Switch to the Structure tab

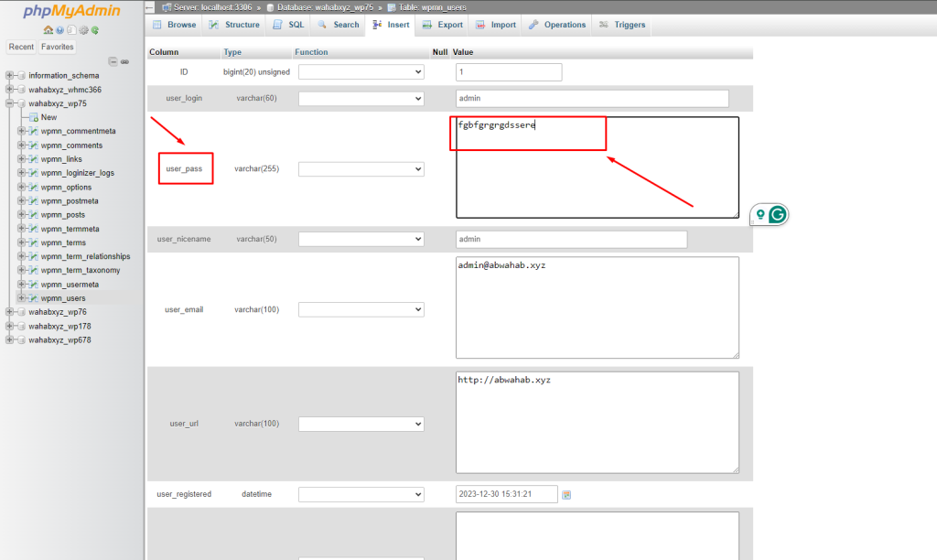pos(235,25)
